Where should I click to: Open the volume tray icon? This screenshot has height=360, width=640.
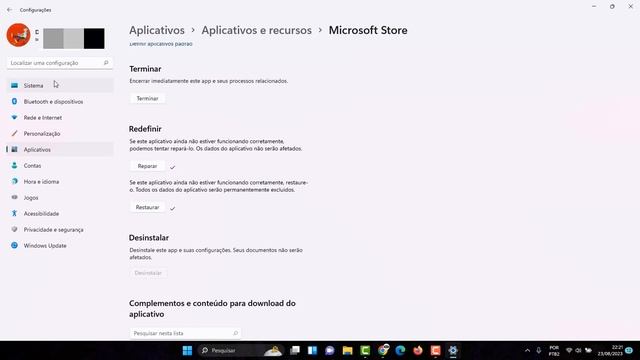tap(578, 351)
